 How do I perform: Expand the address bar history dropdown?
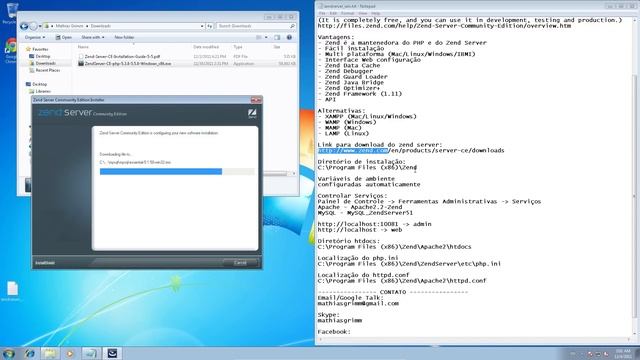pos(202,26)
